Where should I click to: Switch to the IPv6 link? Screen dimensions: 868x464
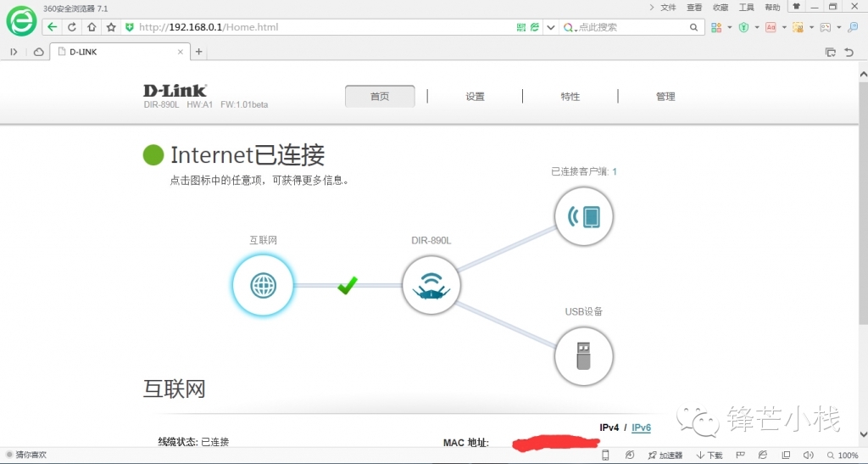[641, 428]
